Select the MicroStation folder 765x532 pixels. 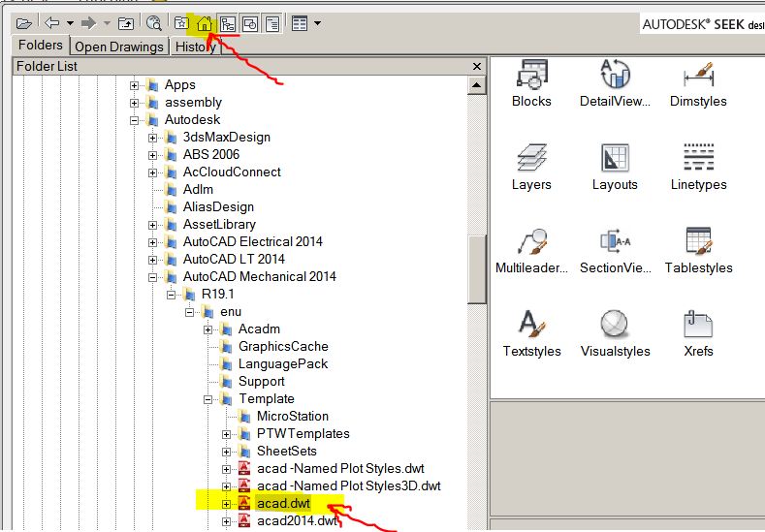[x=293, y=416]
